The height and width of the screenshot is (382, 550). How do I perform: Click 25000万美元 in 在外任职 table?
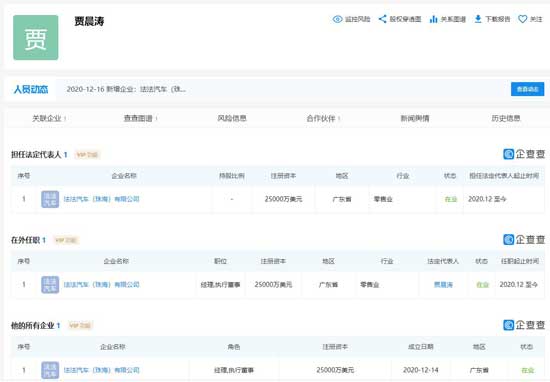tap(273, 284)
